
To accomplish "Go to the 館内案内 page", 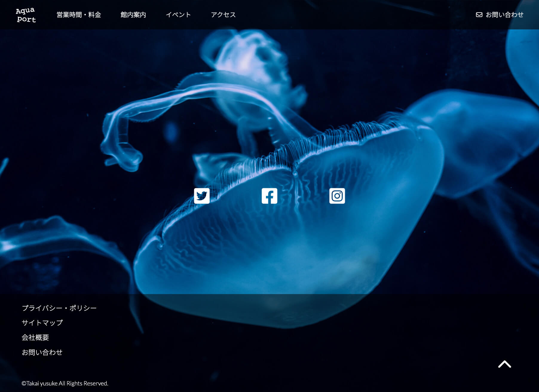I will coord(133,15).
